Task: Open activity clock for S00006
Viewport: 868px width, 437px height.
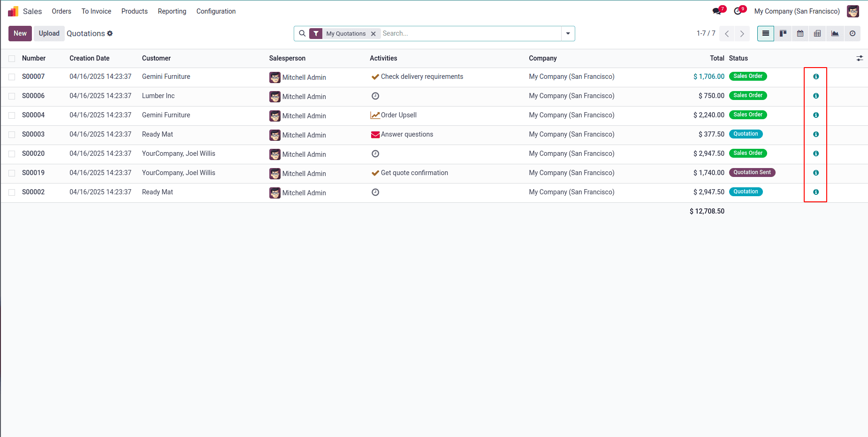Action: 375,96
